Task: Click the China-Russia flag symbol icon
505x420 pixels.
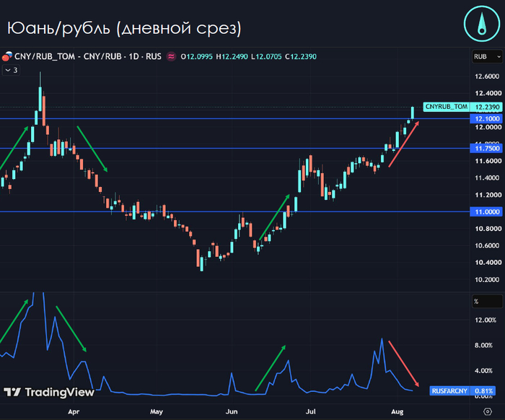Action: click(6, 56)
